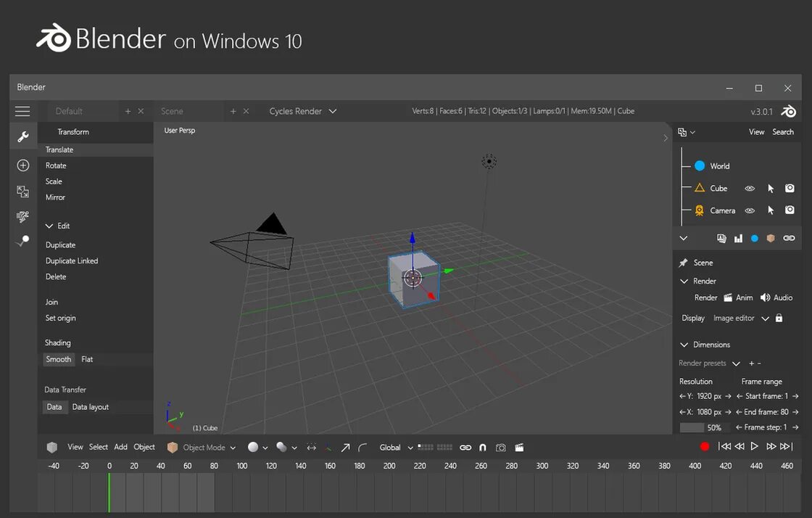Select Smooth shading option
The height and width of the screenshot is (518, 812).
59,359
